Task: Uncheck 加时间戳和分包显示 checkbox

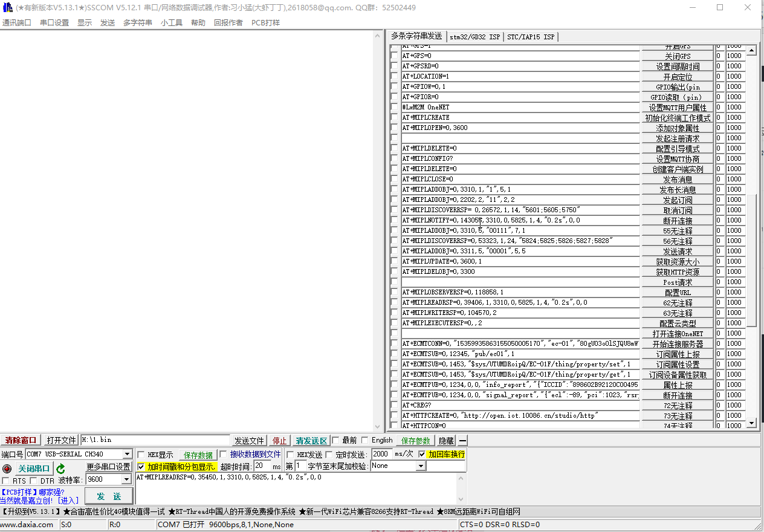Action: click(x=141, y=467)
